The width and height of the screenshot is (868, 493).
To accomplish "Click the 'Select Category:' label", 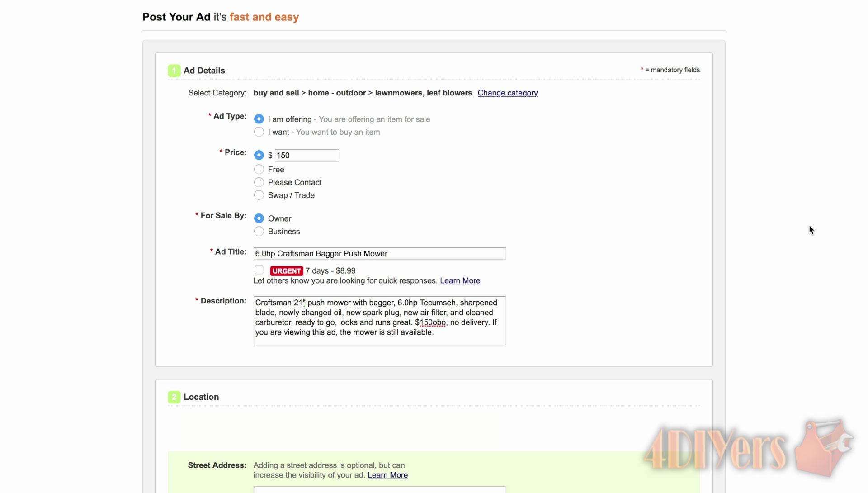I will pos(217,93).
